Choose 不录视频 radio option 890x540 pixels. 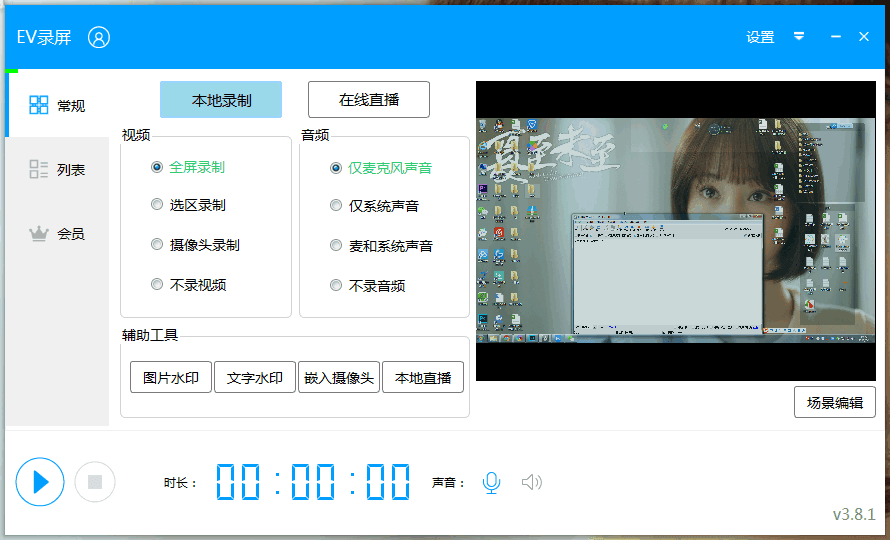[x=188, y=284]
